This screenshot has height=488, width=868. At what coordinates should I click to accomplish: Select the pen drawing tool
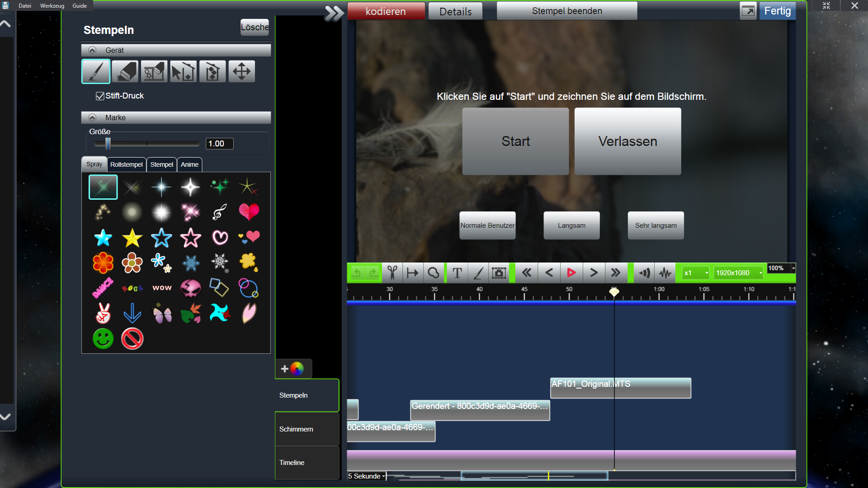pos(96,71)
